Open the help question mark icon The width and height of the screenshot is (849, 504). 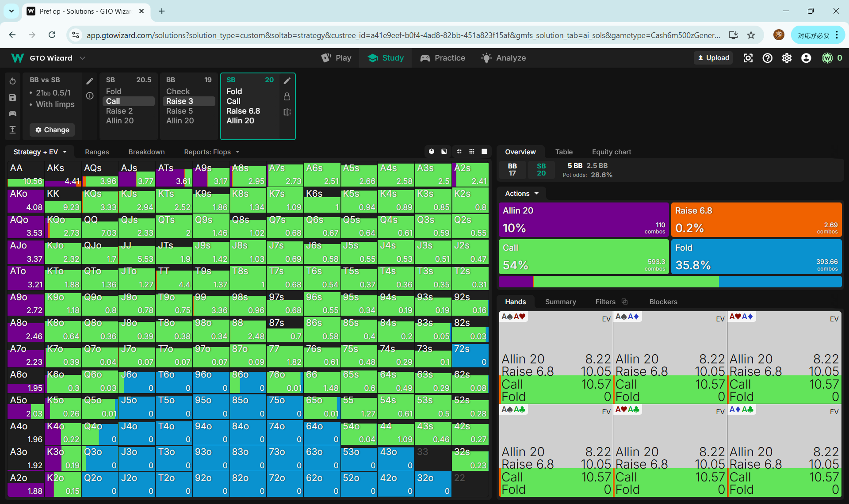tap(767, 58)
